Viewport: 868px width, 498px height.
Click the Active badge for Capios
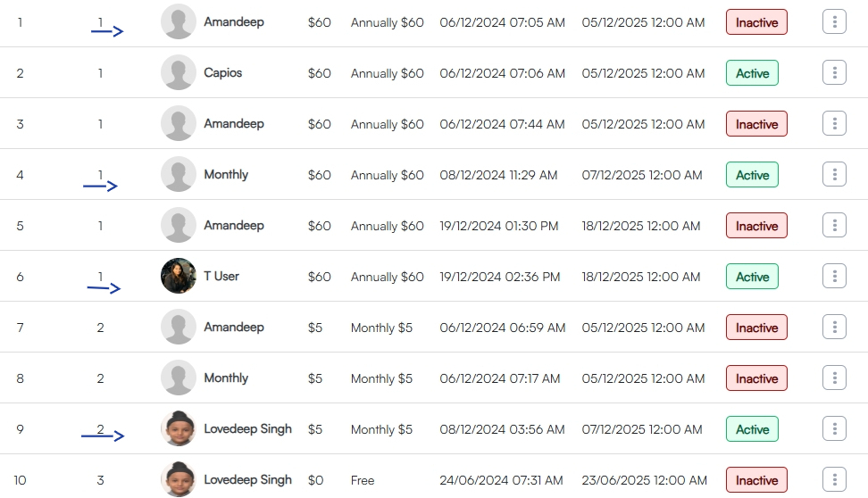[x=752, y=73]
